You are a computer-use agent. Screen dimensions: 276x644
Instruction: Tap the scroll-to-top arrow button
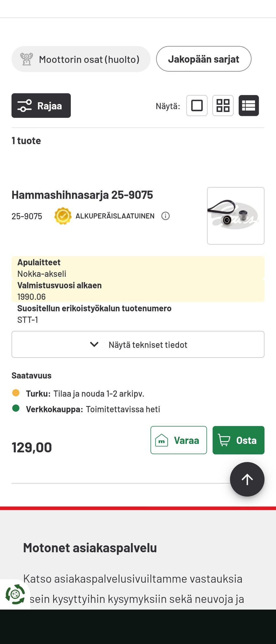point(247,479)
